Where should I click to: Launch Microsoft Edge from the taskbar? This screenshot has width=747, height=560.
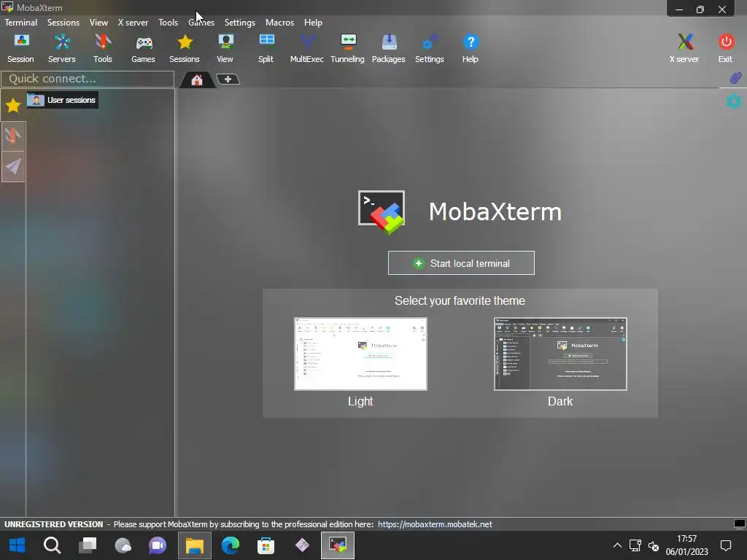tap(231, 545)
